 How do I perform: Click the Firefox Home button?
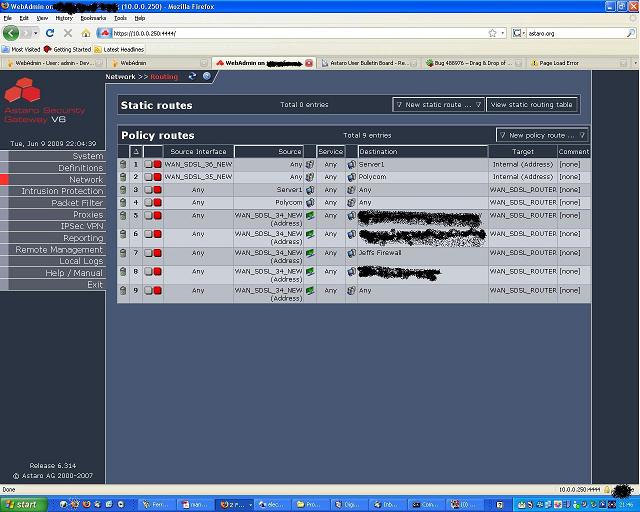pos(85,33)
